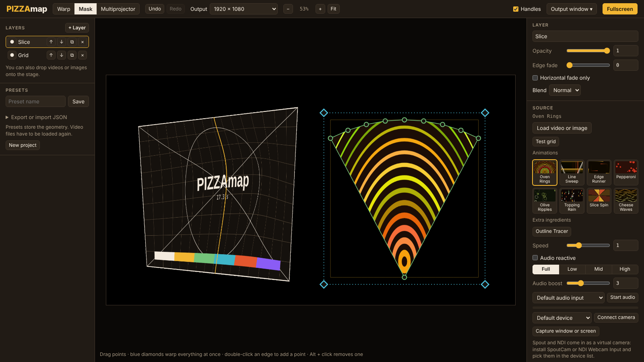644x362 pixels.
Task: Click Load video or image
Action: click(x=562, y=128)
